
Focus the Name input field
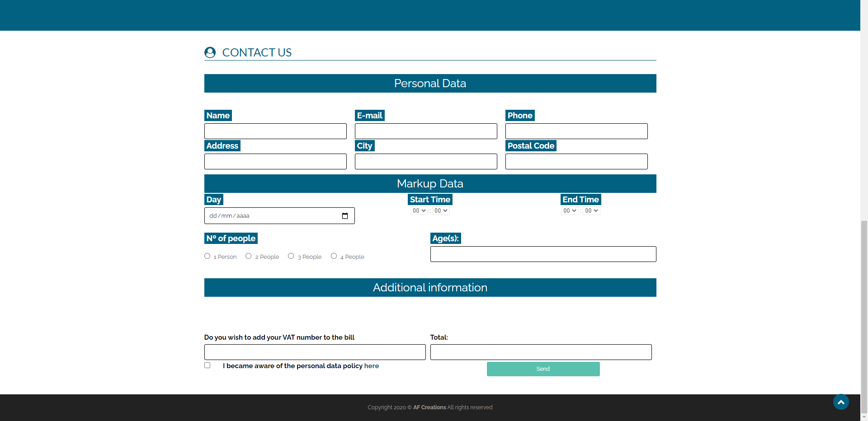[275, 131]
